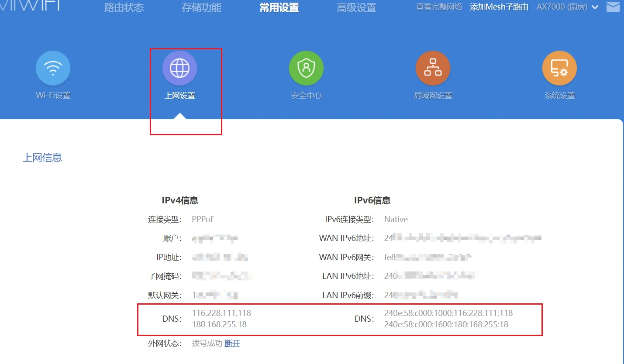The image size is (624, 364).
Task: Open the mail envelope icon
Action: tap(613, 7)
